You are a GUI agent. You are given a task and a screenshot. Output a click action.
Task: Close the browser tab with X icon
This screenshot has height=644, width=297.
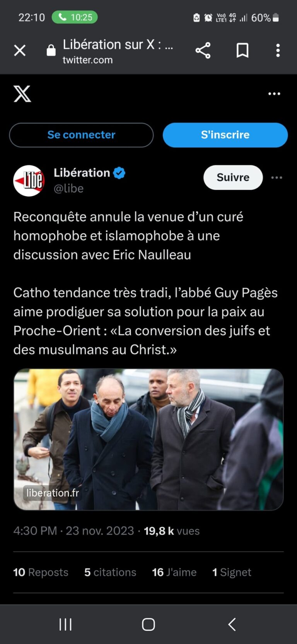[20, 50]
